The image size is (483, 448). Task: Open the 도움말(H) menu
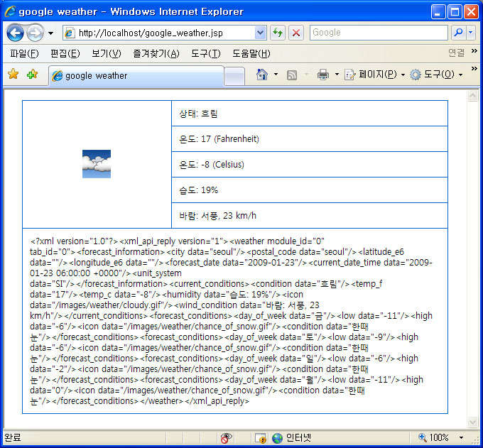(x=251, y=53)
